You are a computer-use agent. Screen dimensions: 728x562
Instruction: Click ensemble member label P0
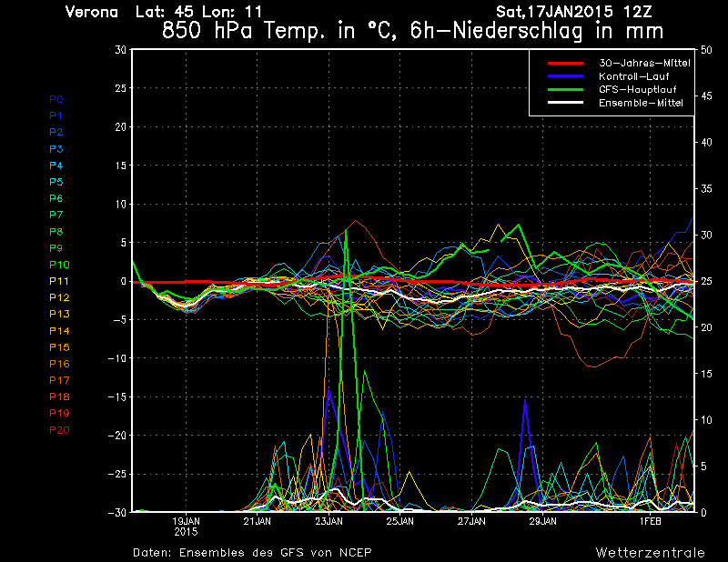click(56, 99)
